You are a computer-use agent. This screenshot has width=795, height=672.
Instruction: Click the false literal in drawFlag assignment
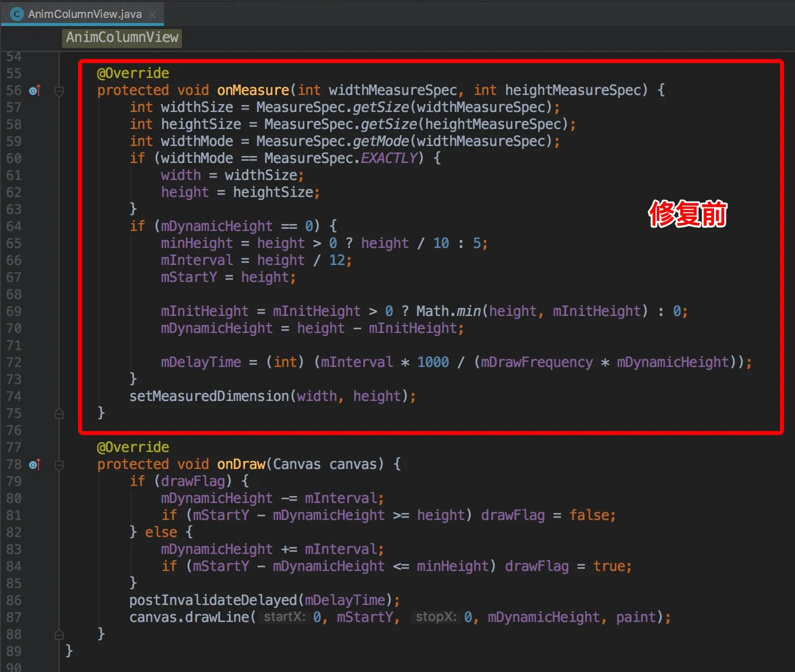pyautogui.click(x=589, y=515)
